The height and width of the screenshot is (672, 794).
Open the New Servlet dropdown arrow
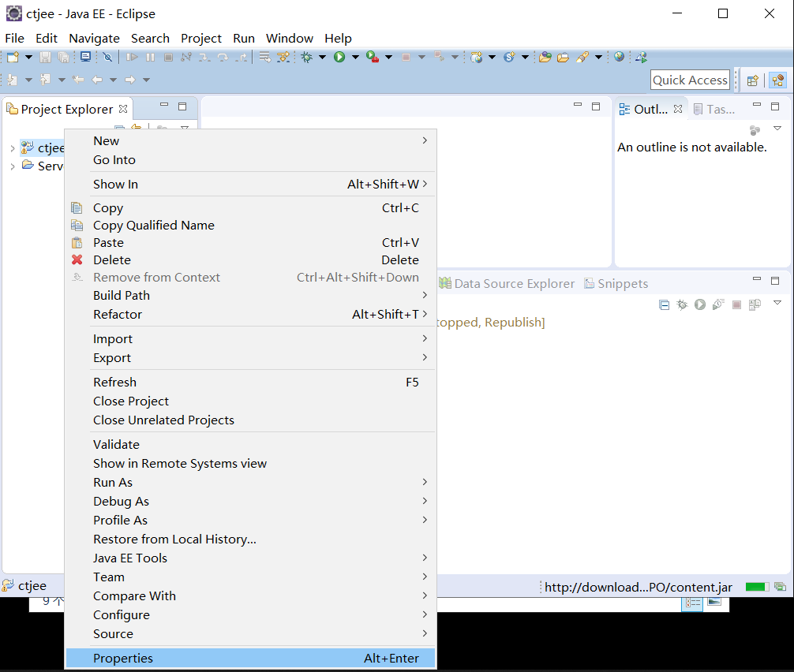[525, 57]
